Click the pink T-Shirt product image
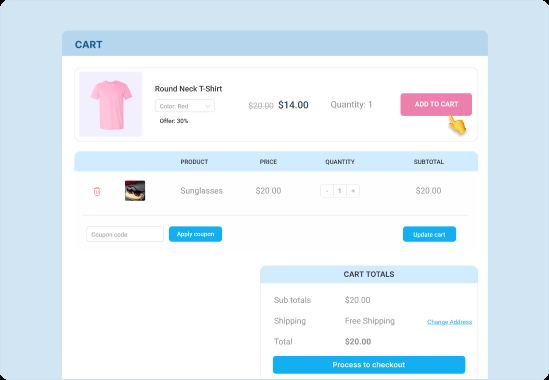Image resolution: width=549 pixels, height=380 pixels. click(111, 104)
